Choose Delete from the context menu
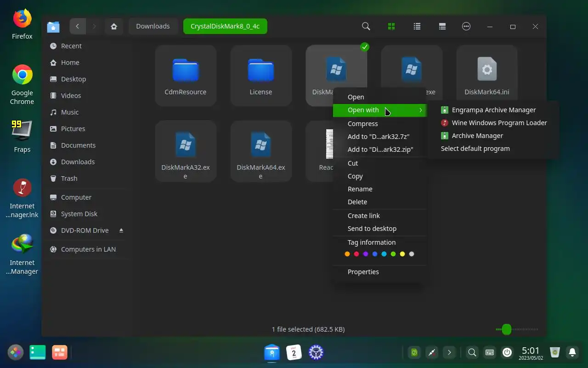The image size is (588, 368). click(380, 202)
